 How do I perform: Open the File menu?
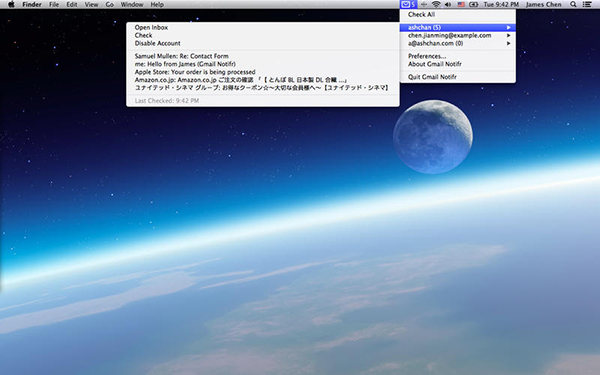pyautogui.click(x=54, y=5)
